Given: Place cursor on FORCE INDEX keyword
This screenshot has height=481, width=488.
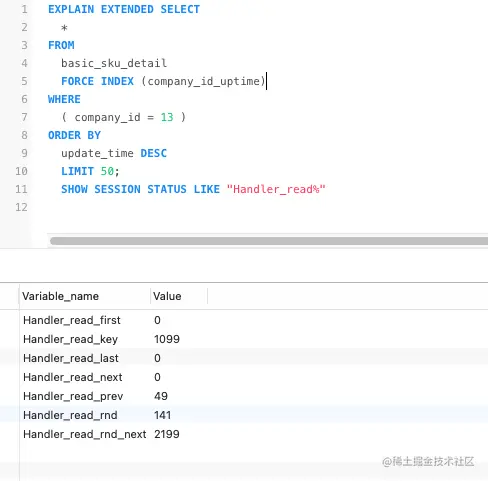Looking at the screenshot, I should [97, 81].
